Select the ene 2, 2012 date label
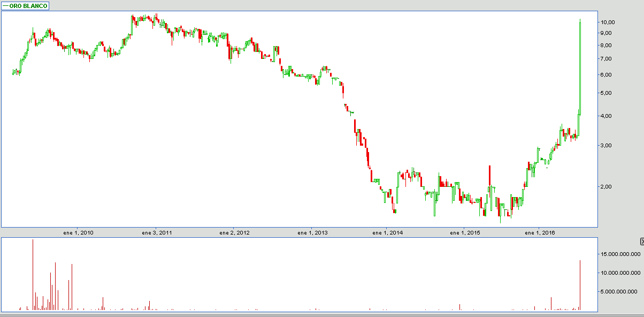644x317 pixels. coord(235,233)
